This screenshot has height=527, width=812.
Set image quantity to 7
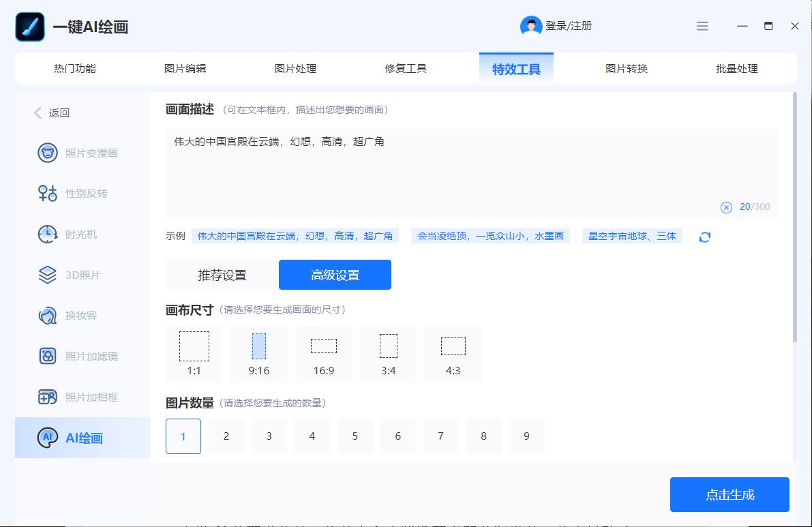click(441, 436)
